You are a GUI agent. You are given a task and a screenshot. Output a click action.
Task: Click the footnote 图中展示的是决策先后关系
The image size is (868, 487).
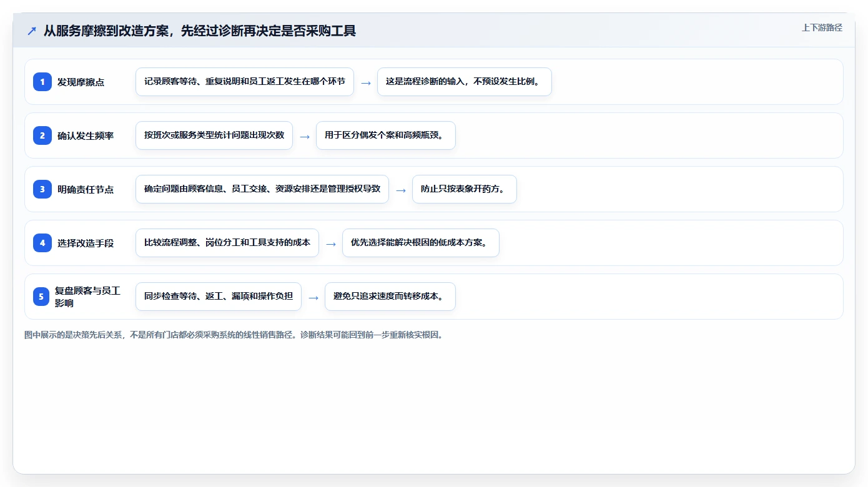(235, 335)
